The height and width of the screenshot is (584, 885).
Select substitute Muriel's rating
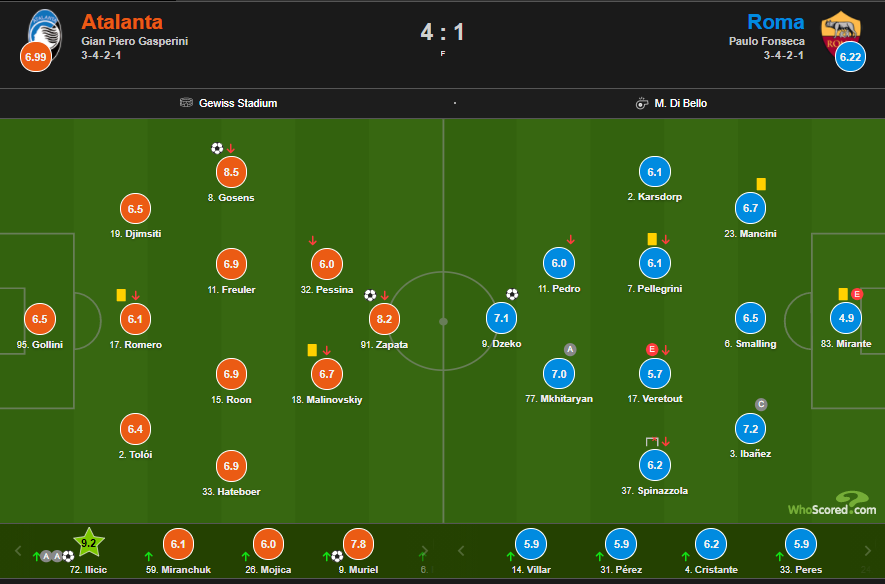pyautogui.click(x=359, y=543)
